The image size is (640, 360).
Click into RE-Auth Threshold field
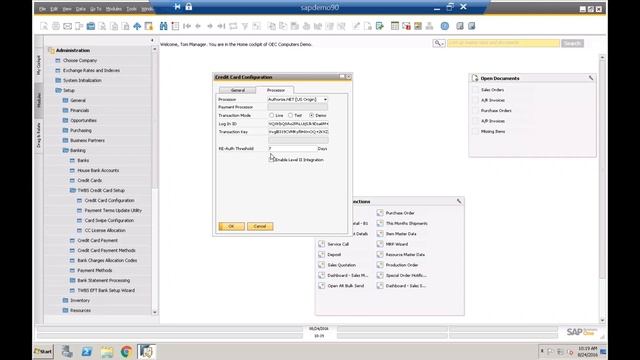point(292,149)
